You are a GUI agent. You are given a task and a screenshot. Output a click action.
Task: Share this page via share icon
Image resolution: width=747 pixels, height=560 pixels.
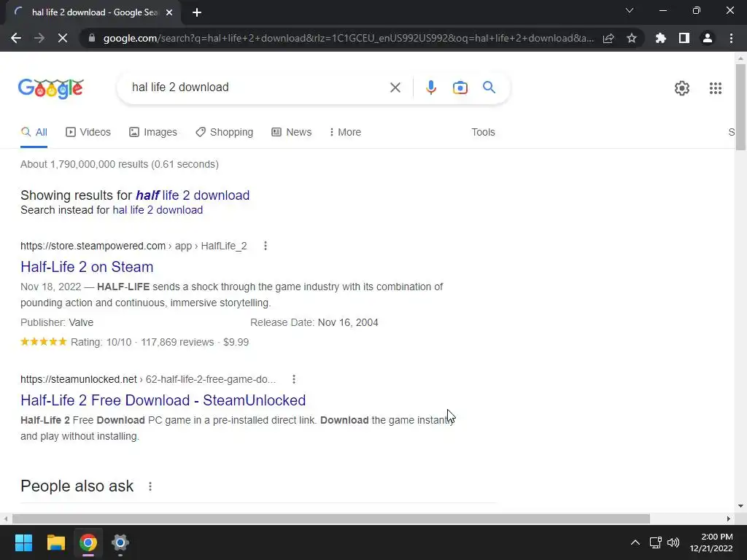[608, 38]
